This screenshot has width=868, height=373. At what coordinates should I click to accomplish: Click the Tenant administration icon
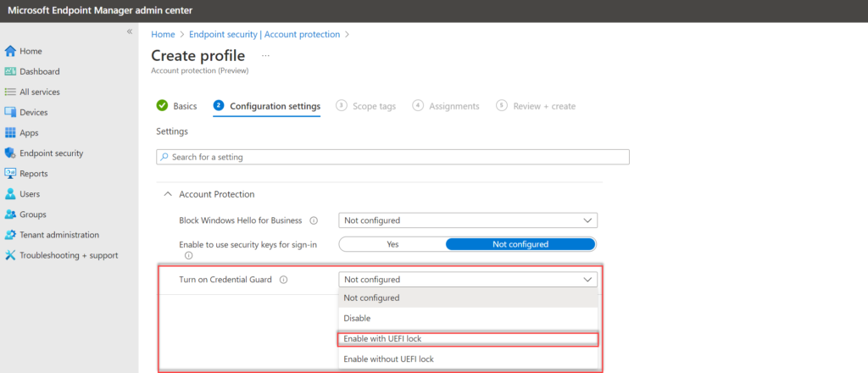click(x=10, y=235)
